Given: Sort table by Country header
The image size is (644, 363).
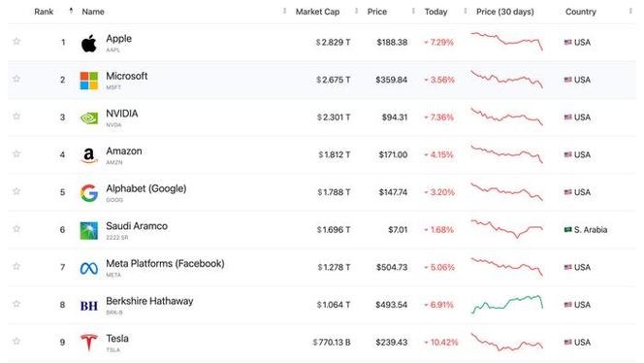Looking at the screenshot, I should [580, 12].
